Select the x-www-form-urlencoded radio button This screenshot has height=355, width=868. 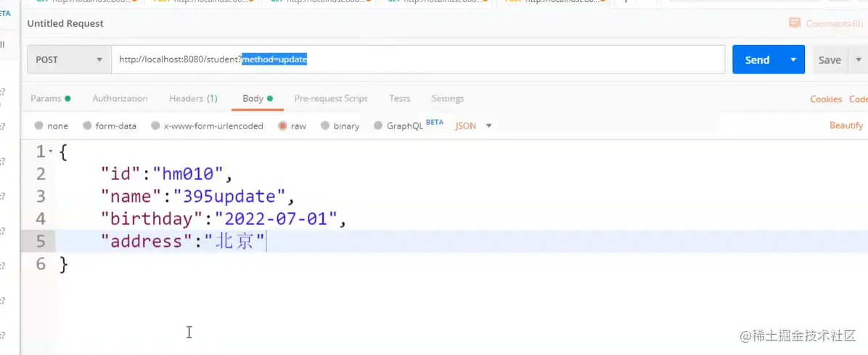[x=155, y=126]
